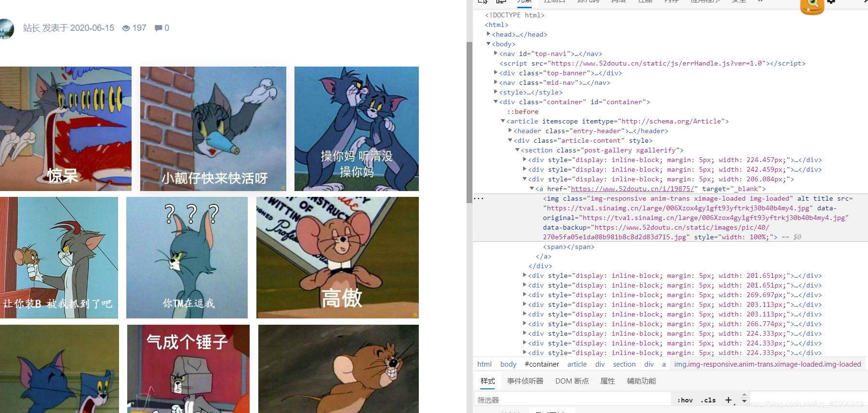Collapse the anchor href 19875 node
The height and width of the screenshot is (413, 868).
tap(532, 189)
